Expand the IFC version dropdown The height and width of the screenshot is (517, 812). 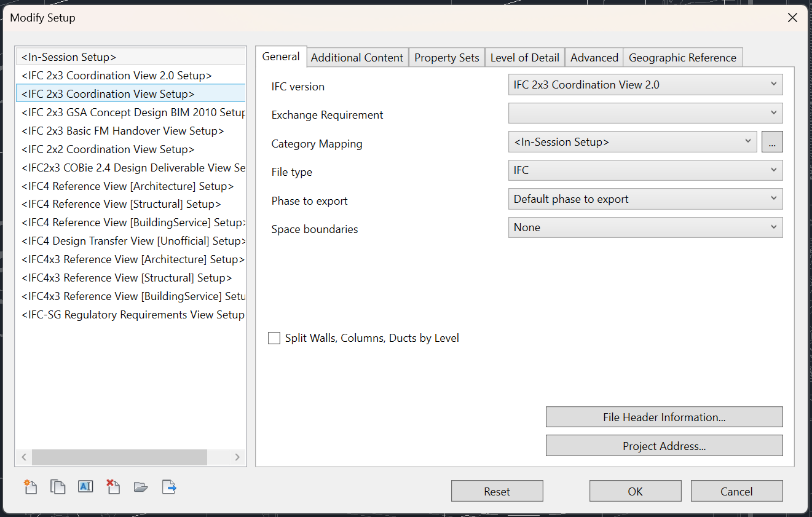point(645,85)
